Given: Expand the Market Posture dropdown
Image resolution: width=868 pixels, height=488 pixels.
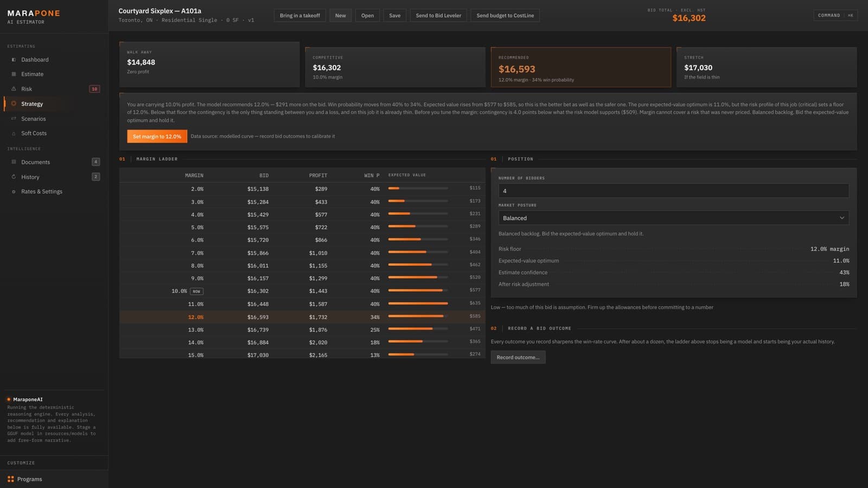Looking at the screenshot, I should click(674, 218).
